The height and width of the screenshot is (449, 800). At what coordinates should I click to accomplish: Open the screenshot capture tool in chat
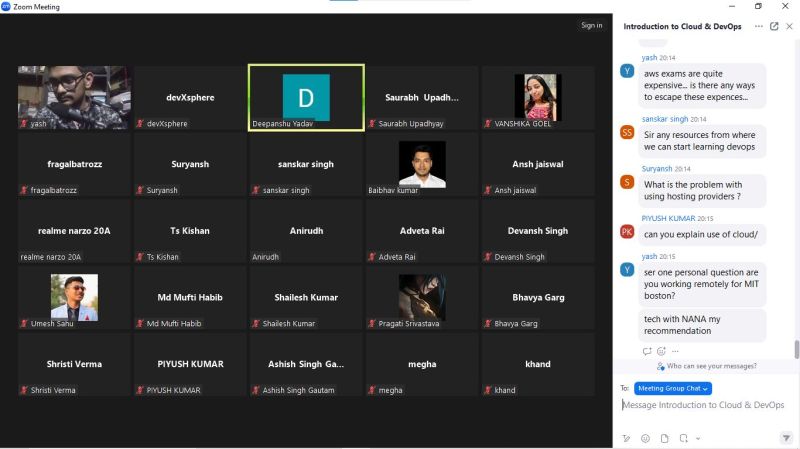tap(684, 438)
